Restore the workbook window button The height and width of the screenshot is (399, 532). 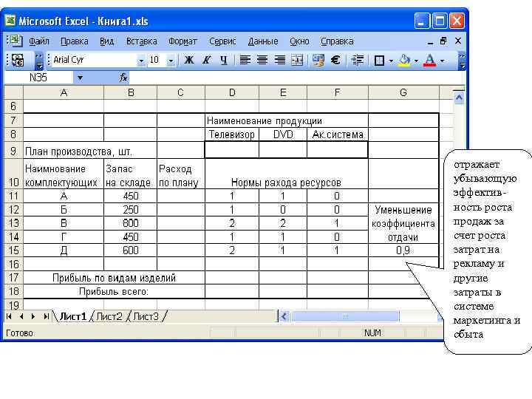pyautogui.click(x=443, y=41)
